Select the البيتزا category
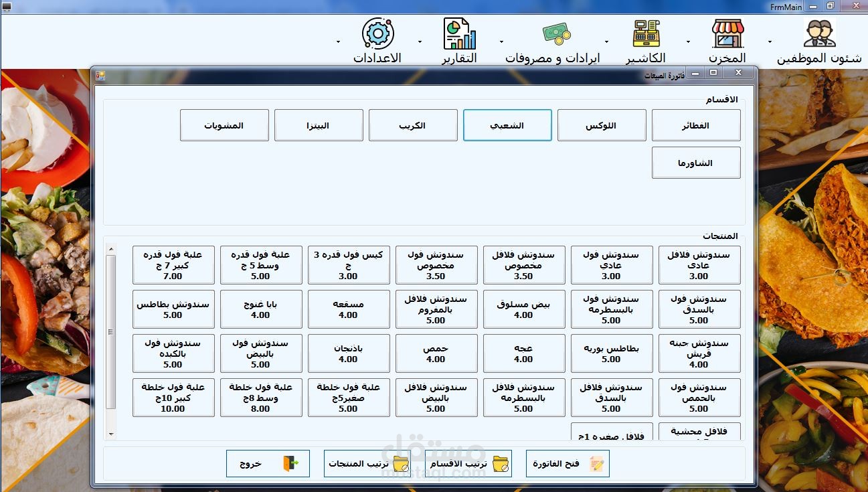Viewport: 868px width, 492px height. click(x=319, y=125)
